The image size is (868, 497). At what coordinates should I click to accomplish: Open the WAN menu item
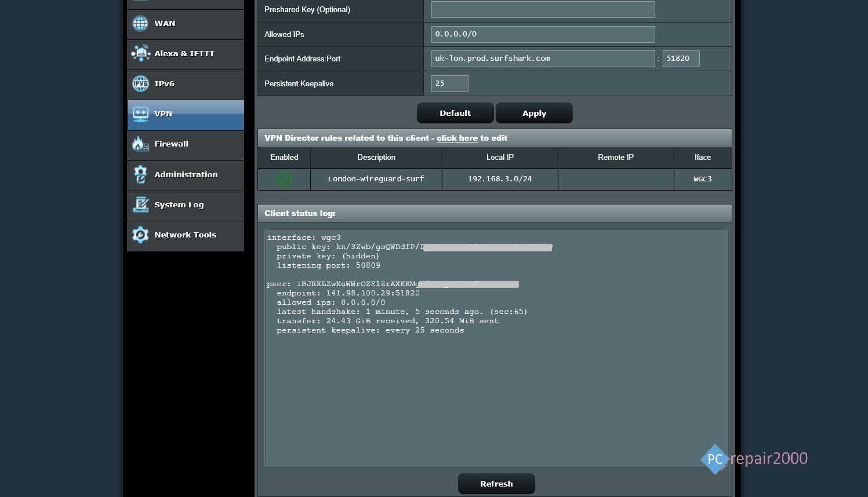(x=186, y=24)
